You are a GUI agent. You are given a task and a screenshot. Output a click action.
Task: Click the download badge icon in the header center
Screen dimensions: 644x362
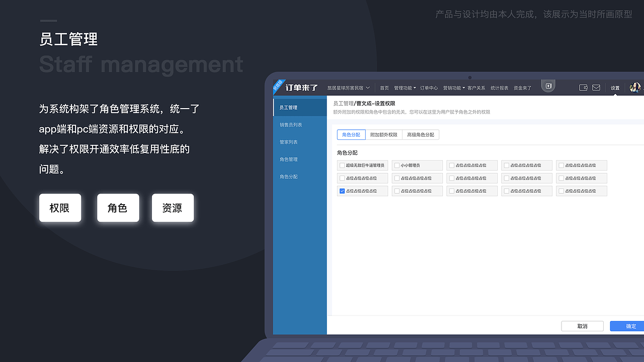tap(548, 86)
